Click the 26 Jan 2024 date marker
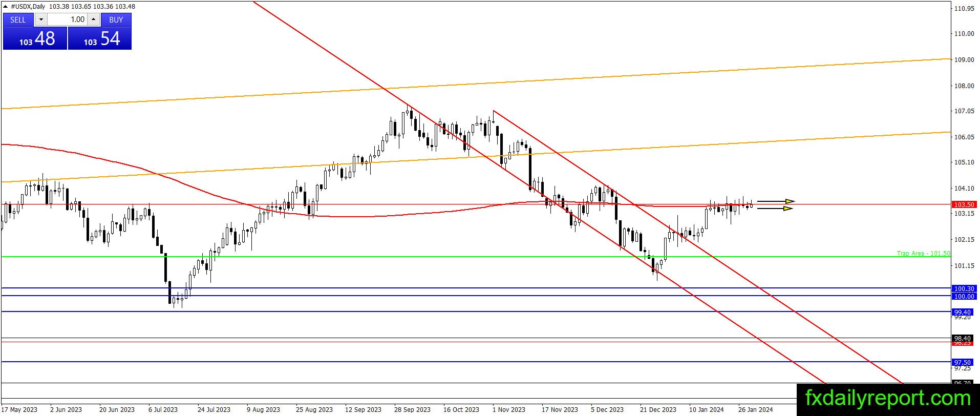Screen dimensions: 980x416 point(756,409)
